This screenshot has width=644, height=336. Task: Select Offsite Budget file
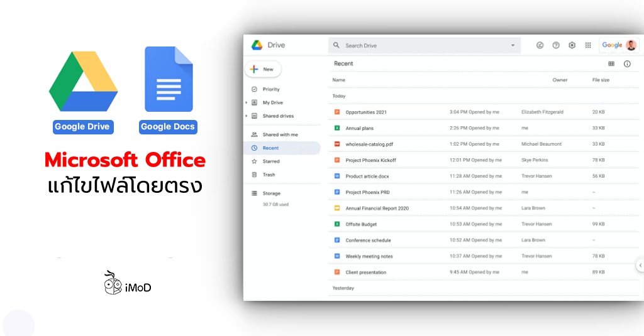click(484, 224)
